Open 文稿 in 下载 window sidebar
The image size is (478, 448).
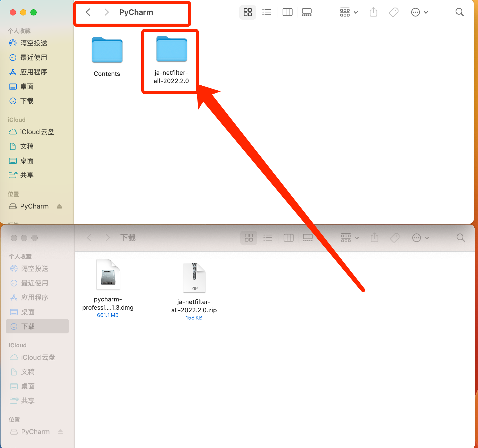tap(23, 372)
